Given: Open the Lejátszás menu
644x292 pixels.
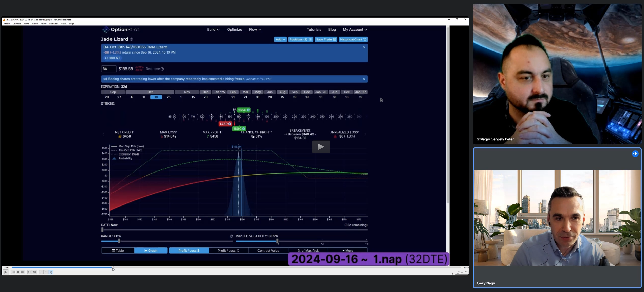Looking at the screenshot, I should [x=17, y=24].
